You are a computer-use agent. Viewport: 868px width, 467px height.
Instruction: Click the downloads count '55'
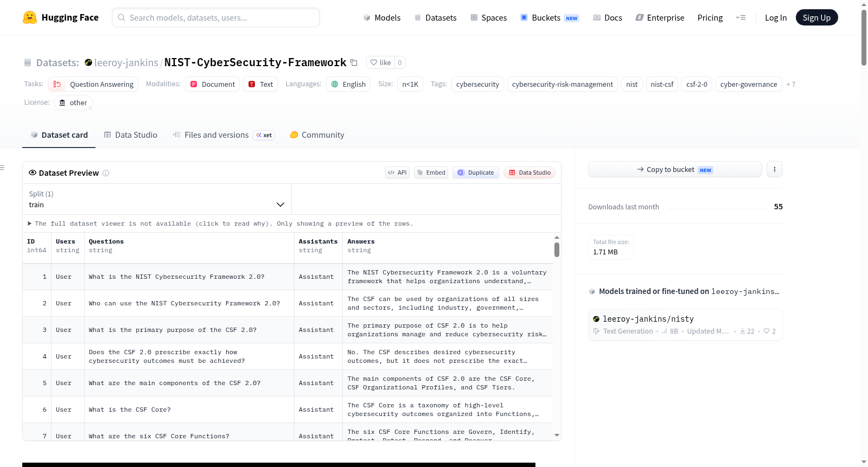pos(778,207)
